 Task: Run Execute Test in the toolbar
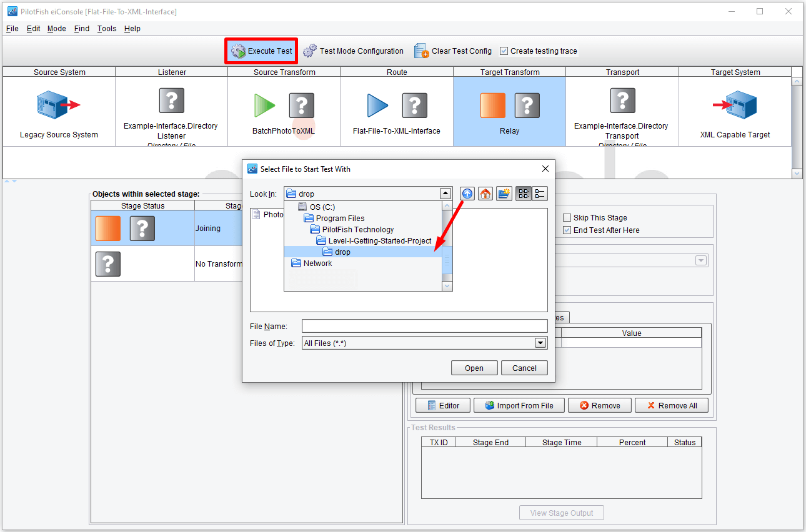pyautogui.click(x=261, y=51)
